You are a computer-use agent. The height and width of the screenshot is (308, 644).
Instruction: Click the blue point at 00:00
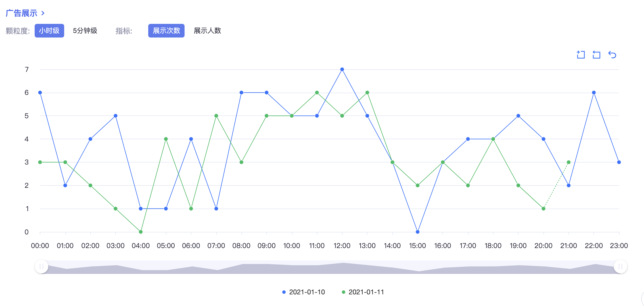40,93
